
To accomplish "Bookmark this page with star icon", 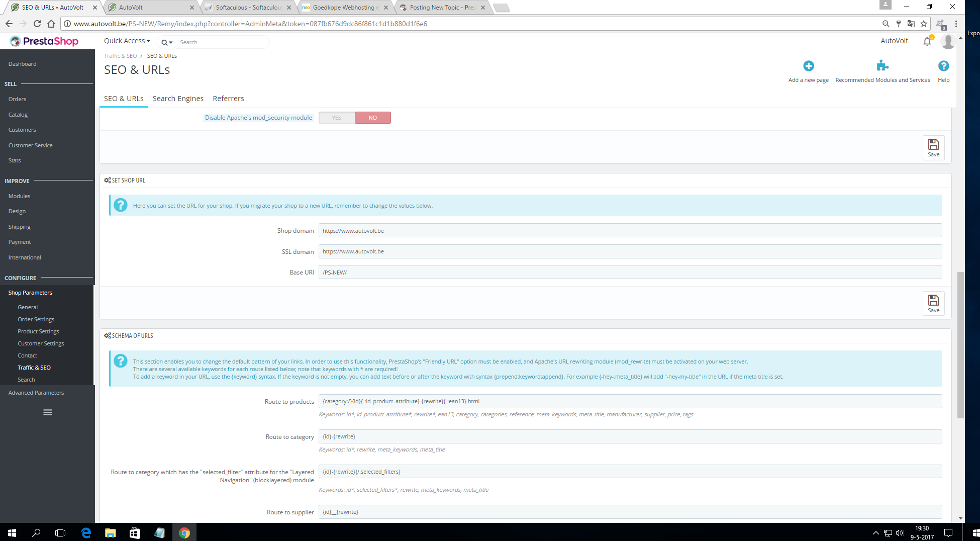I will pyautogui.click(x=924, y=24).
